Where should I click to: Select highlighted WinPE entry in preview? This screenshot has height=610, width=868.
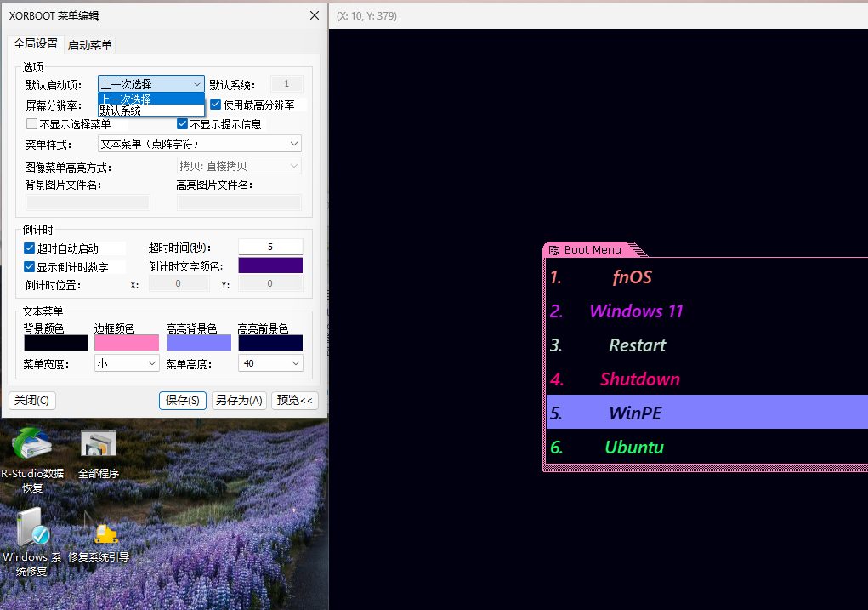tap(706, 413)
